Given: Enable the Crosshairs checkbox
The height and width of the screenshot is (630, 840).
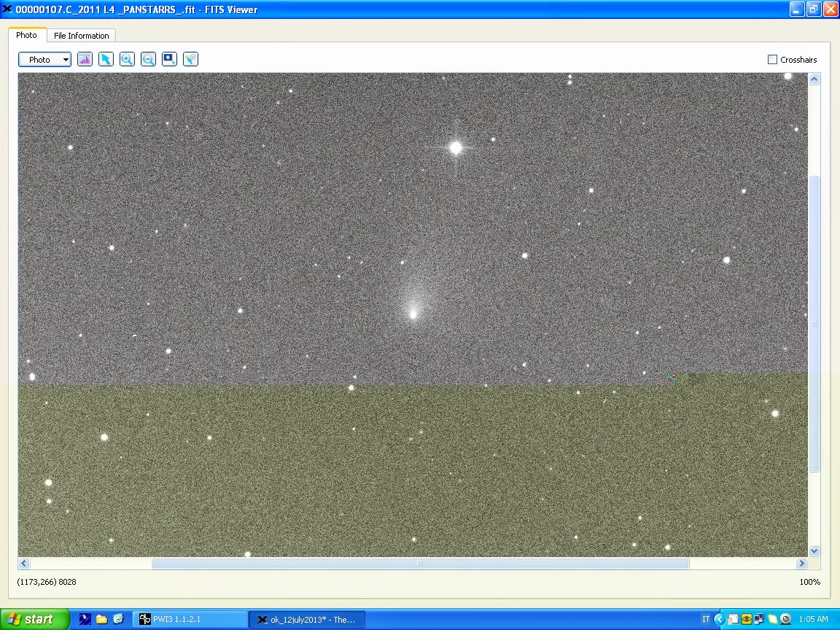Looking at the screenshot, I should tap(772, 60).
